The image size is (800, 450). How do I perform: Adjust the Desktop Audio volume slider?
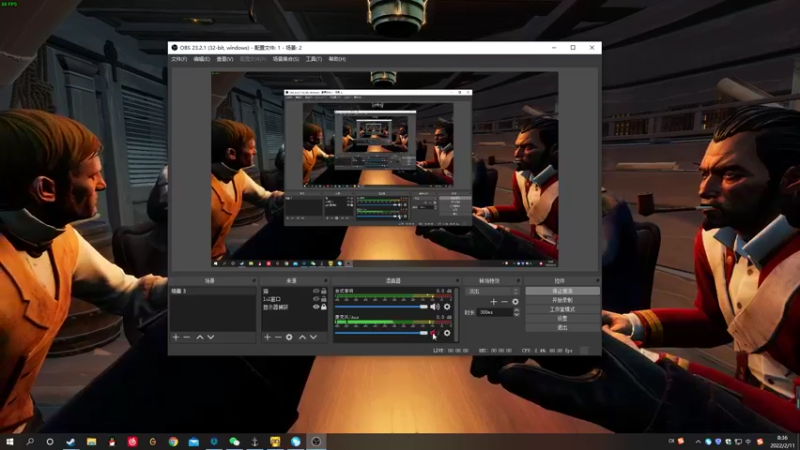click(381, 307)
